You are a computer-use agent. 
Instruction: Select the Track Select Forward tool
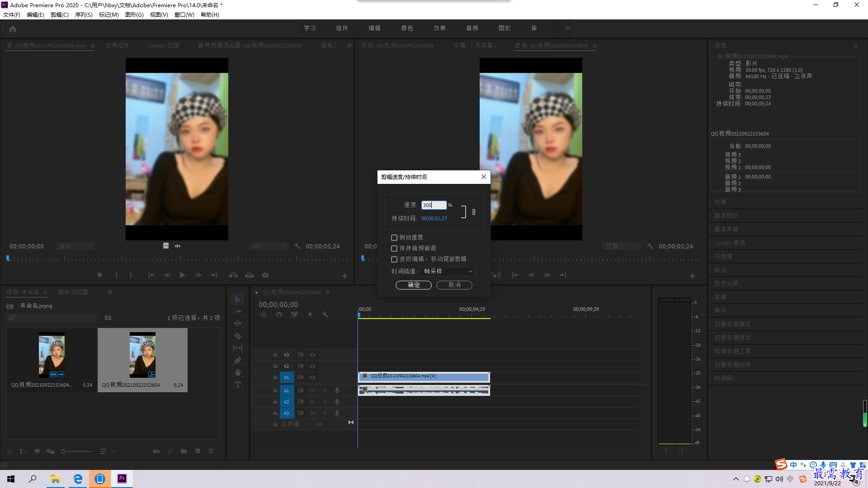tap(238, 311)
